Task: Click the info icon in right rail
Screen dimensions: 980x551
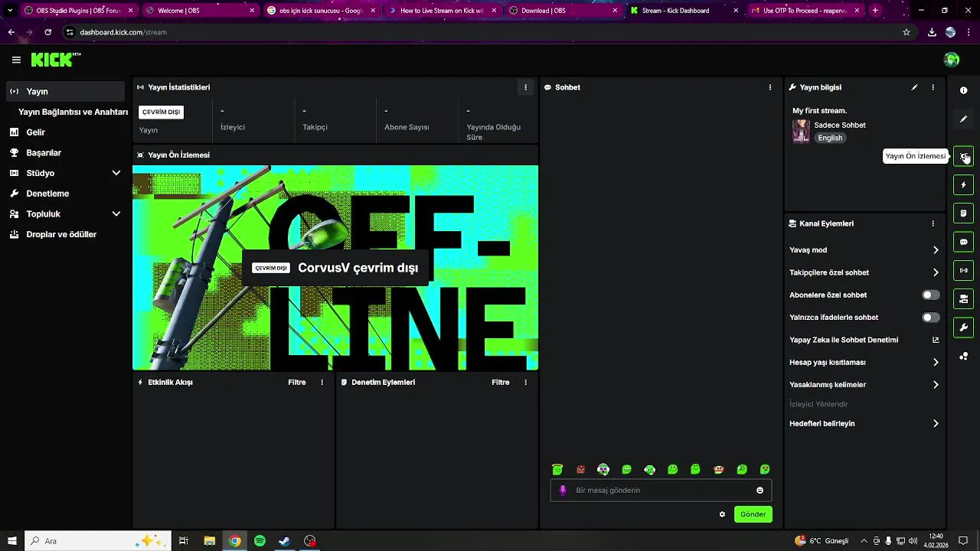Action: pos(963,90)
